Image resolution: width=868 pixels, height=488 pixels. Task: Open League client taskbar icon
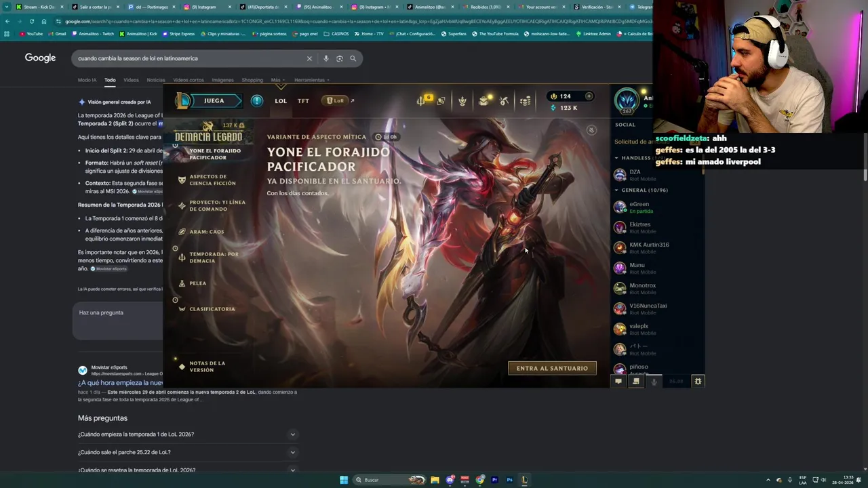pos(524,480)
